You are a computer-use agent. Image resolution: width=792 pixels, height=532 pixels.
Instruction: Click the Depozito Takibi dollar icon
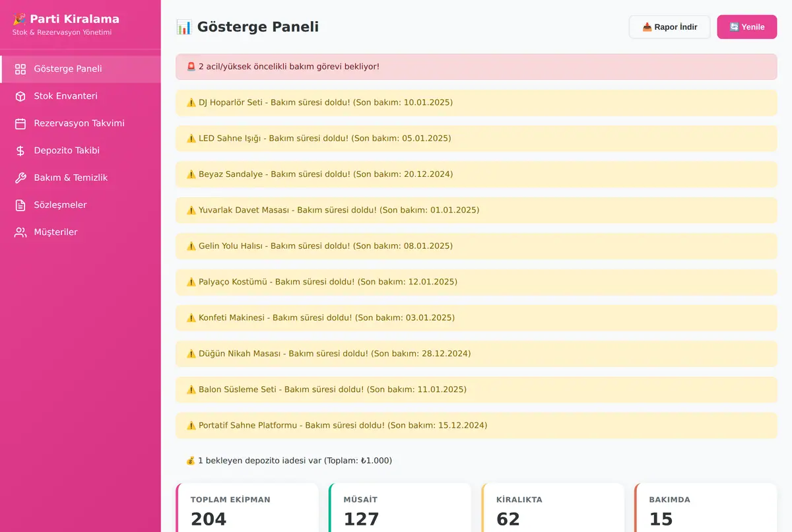pyautogui.click(x=20, y=150)
